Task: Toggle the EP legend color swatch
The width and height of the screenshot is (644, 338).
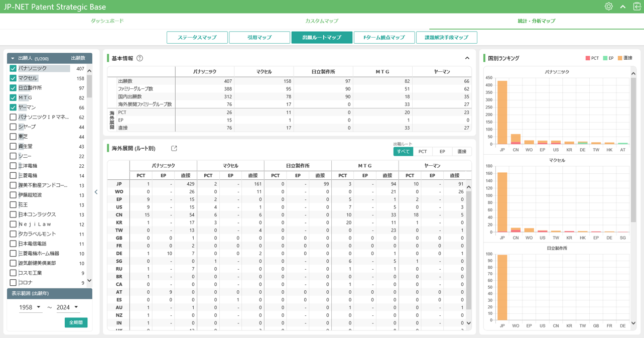Action: click(605, 58)
